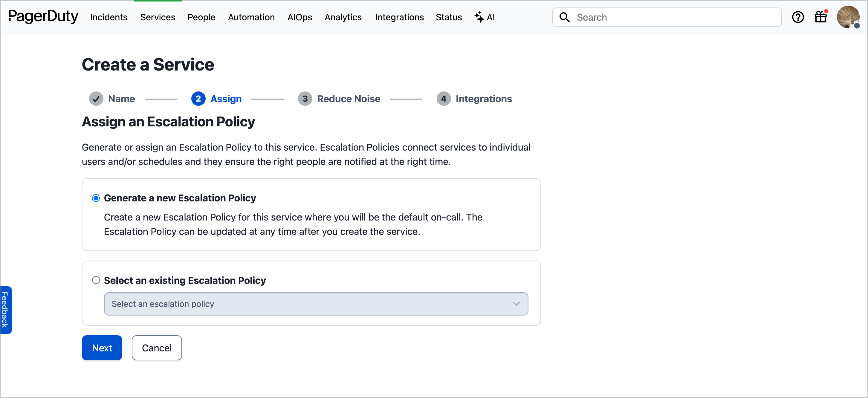Open the help question mark icon
This screenshot has height=398, width=868.
pos(797,17)
